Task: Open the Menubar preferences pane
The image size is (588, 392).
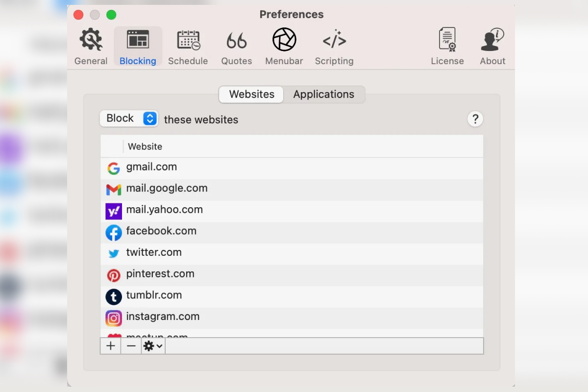Action: pos(284,47)
